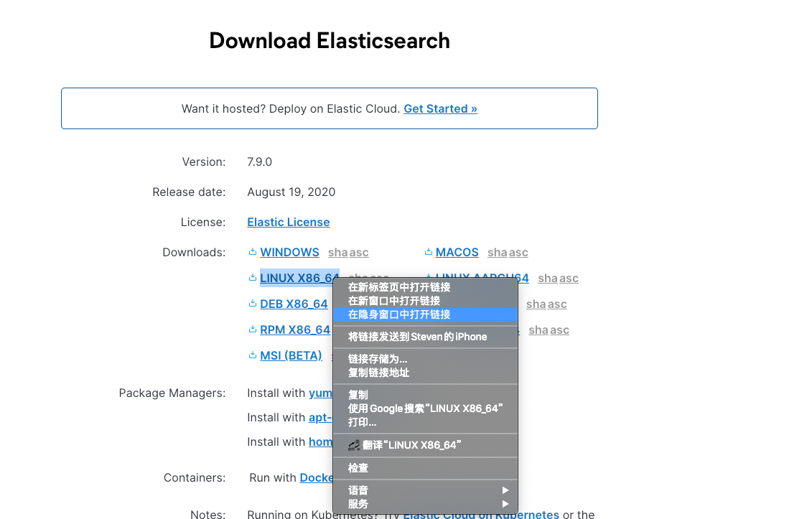Open the sha link next to WINDOWS
812x519 pixels.
point(337,252)
